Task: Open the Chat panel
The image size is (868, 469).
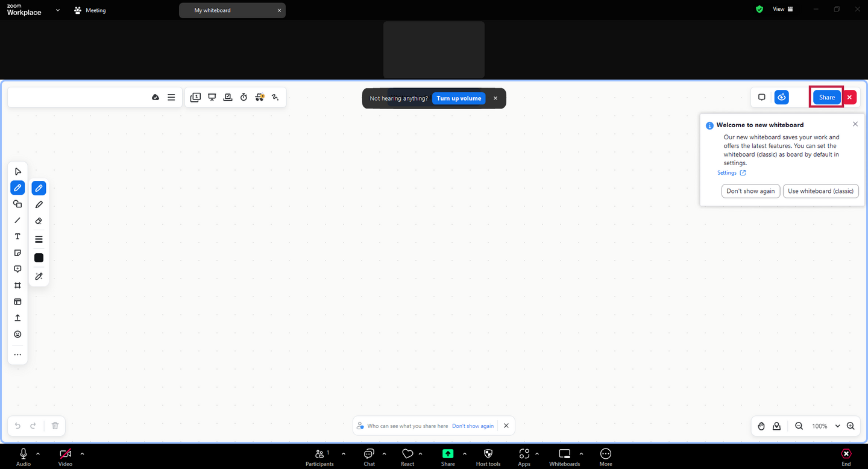Action: tap(370, 457)
